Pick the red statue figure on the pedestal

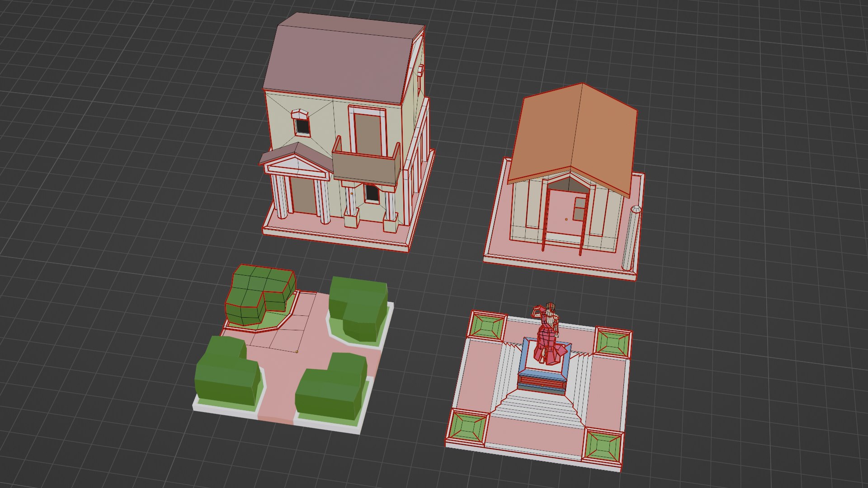[549, 334]
